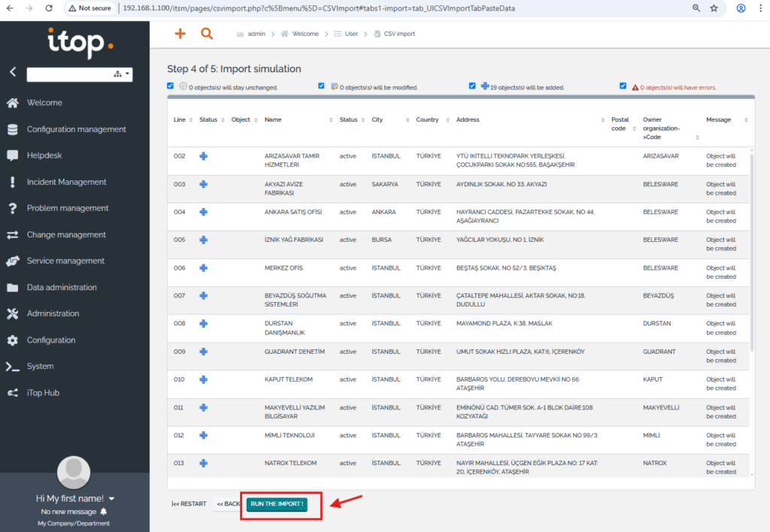Toggle the 'will be modified' checkbox
770x532 pixels.
tap(321, 86)
